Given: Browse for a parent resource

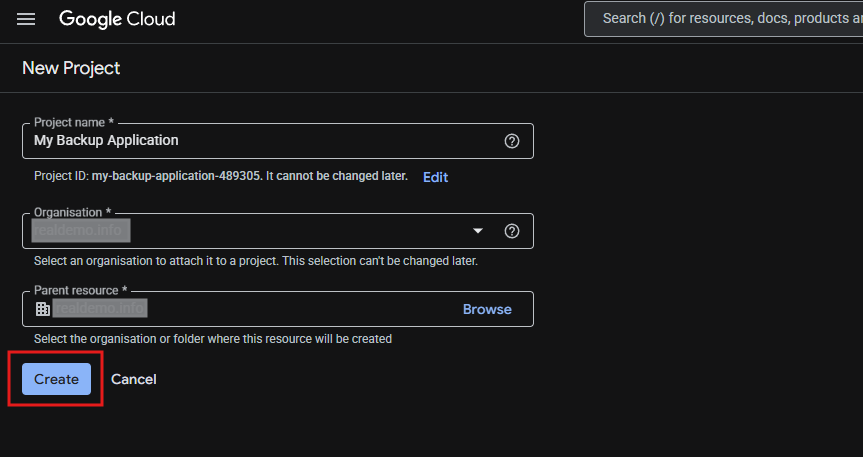Looking at the screenshot, I should (x=487, y=309).
